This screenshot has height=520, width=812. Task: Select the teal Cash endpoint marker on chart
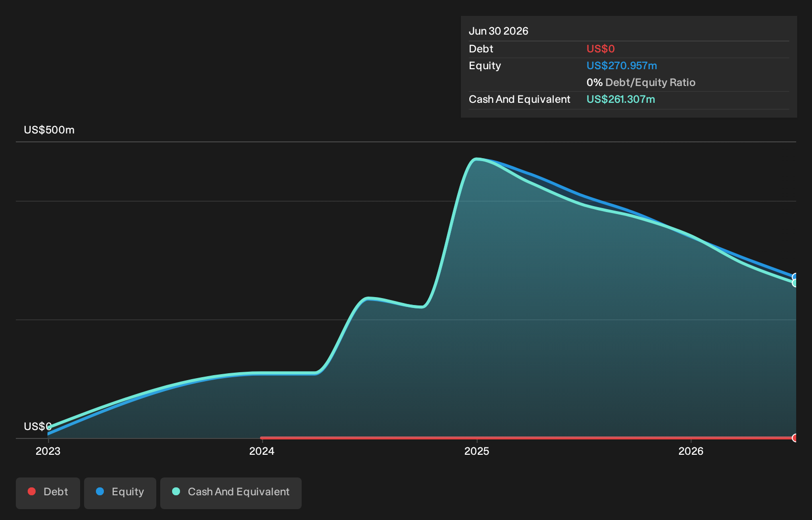tap(795, 283)
